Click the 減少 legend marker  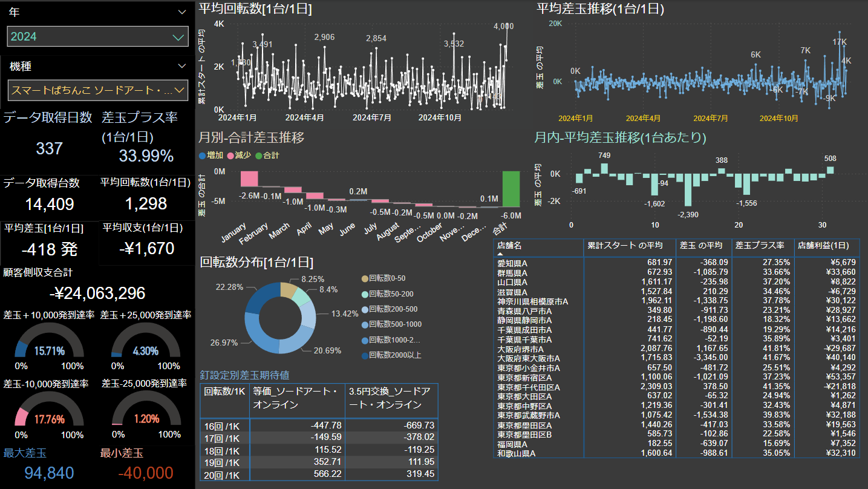tap(230, 156)
